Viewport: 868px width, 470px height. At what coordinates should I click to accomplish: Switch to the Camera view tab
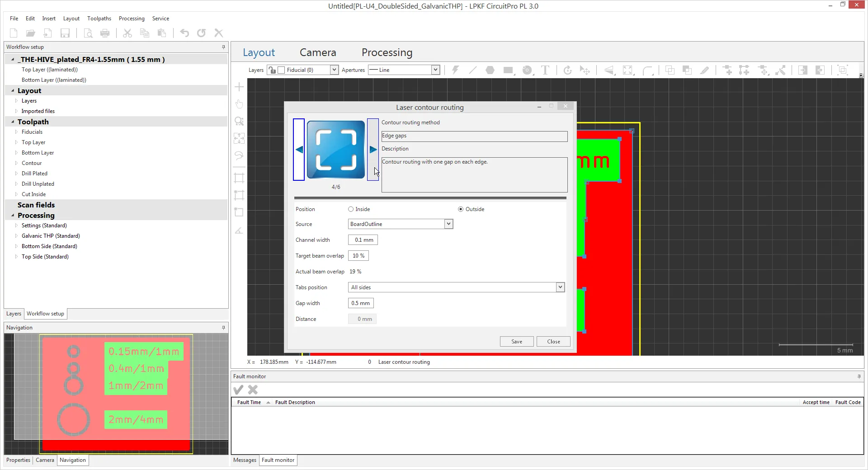point(318,52)
